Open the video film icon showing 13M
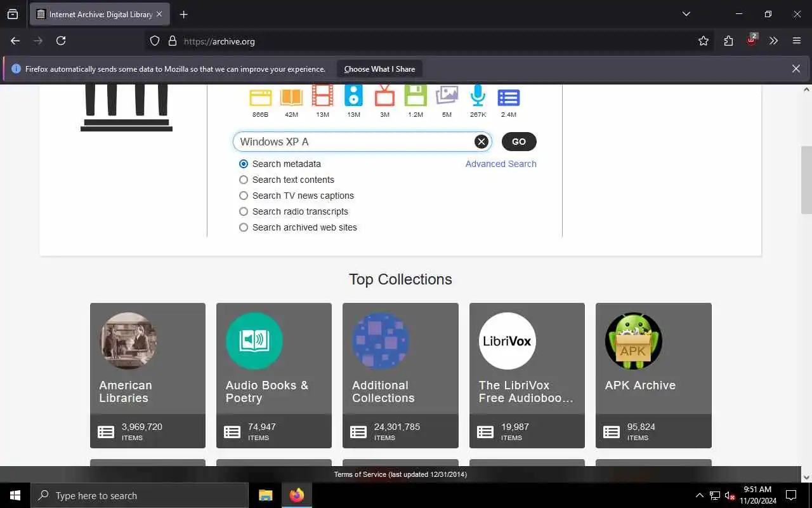 click(x=322, y=96)
